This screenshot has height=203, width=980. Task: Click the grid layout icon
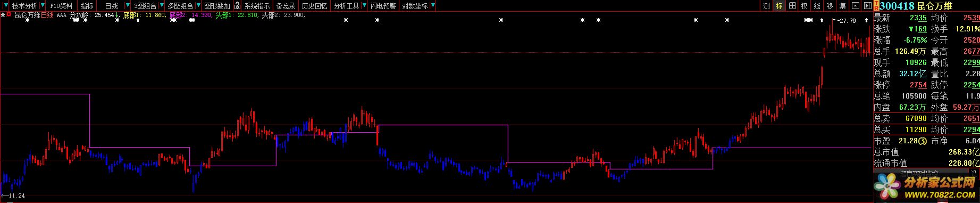pyautogui.click(x=792, y=6)
